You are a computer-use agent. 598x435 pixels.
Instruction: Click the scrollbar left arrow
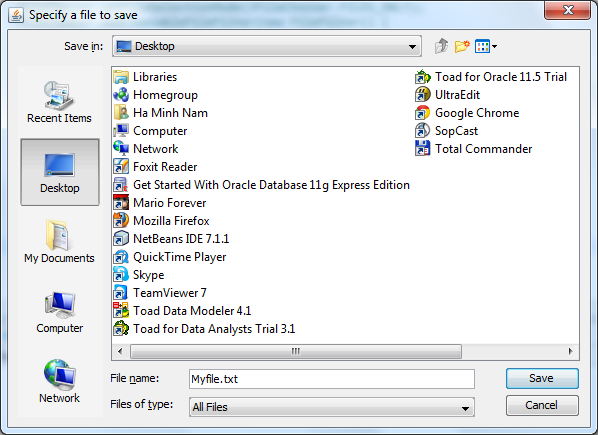pyautogui.click(x=121, y=351)
